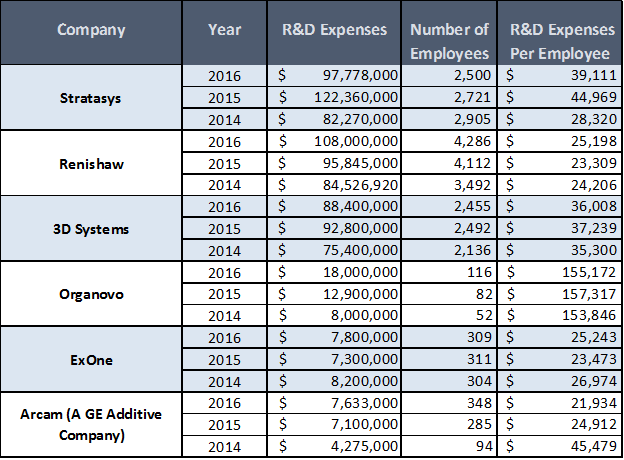The height and width of the screenshot is (460, 624).
Task: Click per-employee value 39,111
Action: [x=560, y=75]
